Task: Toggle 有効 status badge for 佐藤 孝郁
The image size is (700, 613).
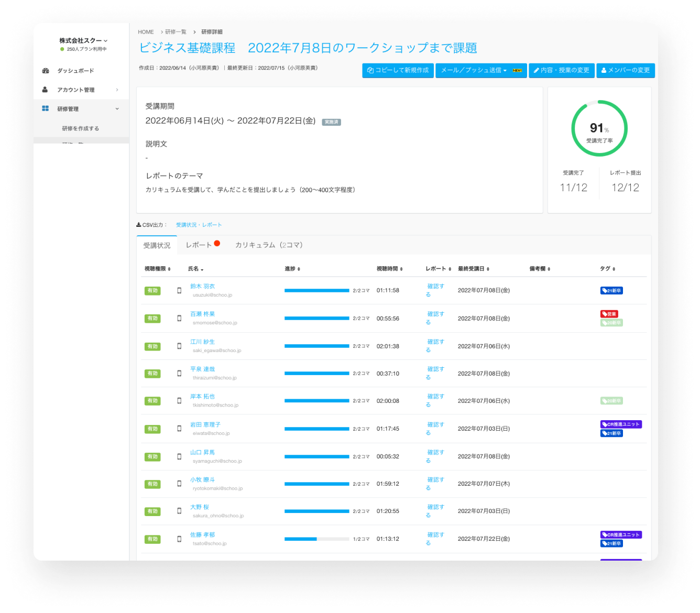Action: 152,539
